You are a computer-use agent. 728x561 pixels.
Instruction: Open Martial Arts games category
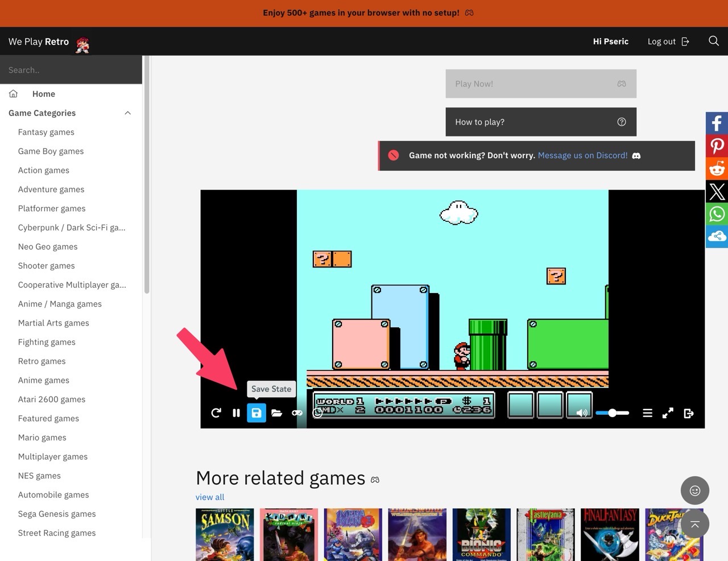(53, 323)
